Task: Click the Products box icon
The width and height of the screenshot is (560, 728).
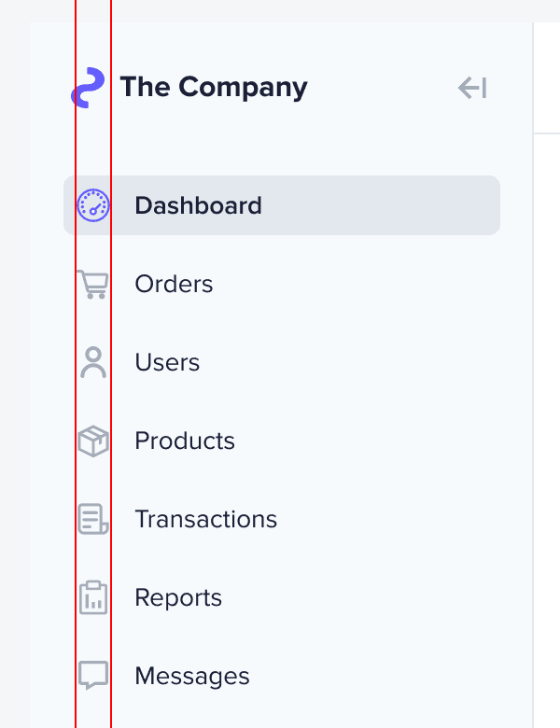Action: [x=93, y=441]
